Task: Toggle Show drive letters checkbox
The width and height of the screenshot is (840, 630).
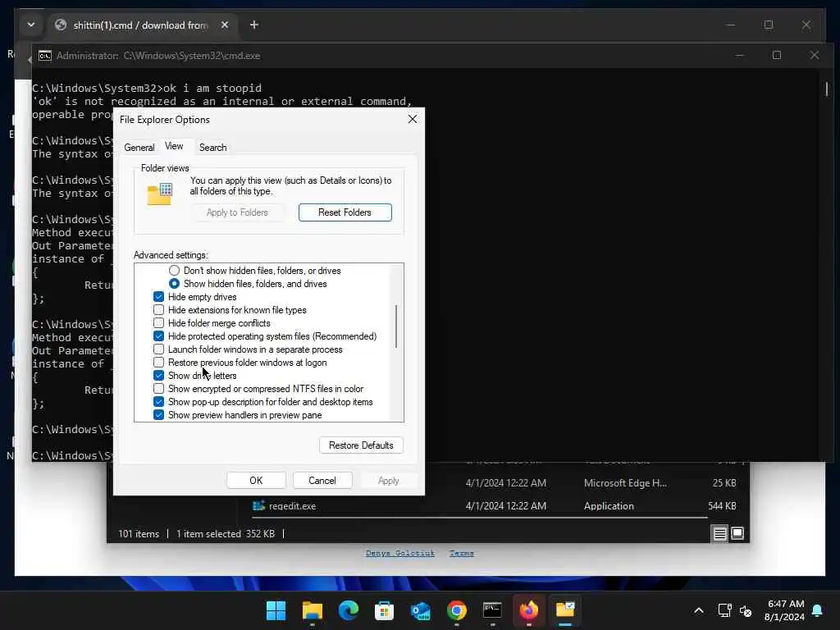Action: point(158,376)
